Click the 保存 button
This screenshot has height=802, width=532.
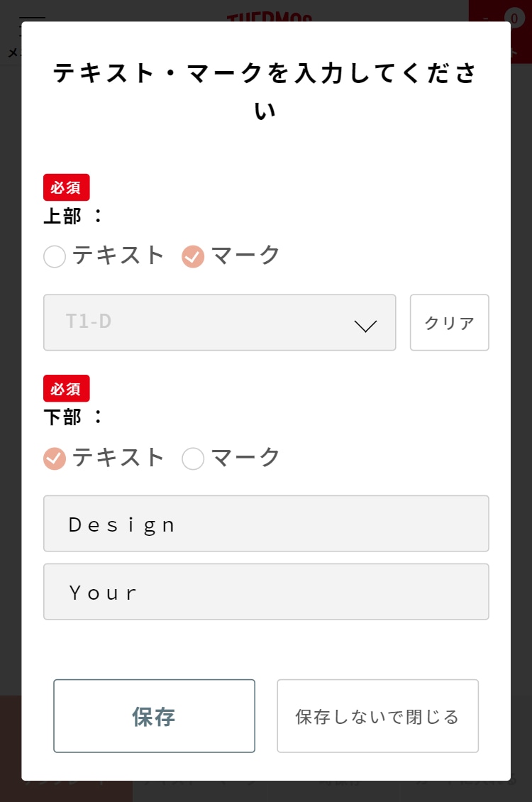coord(155,716)
